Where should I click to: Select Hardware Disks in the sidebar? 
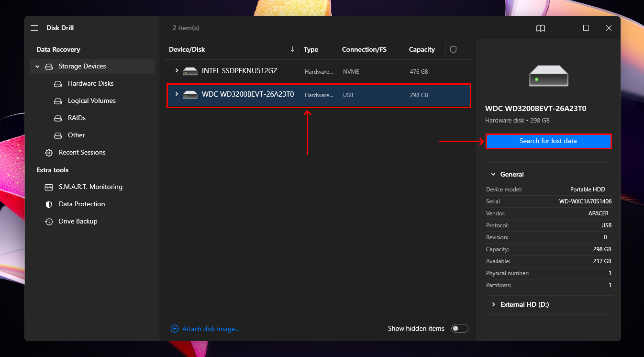point(90,83)
